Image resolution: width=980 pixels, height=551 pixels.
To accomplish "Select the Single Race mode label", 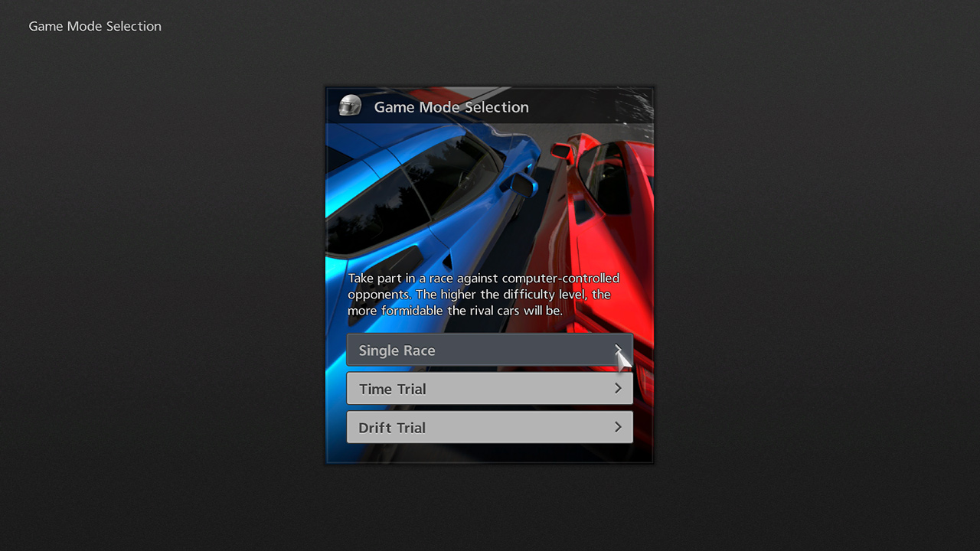I will (397, 350).
